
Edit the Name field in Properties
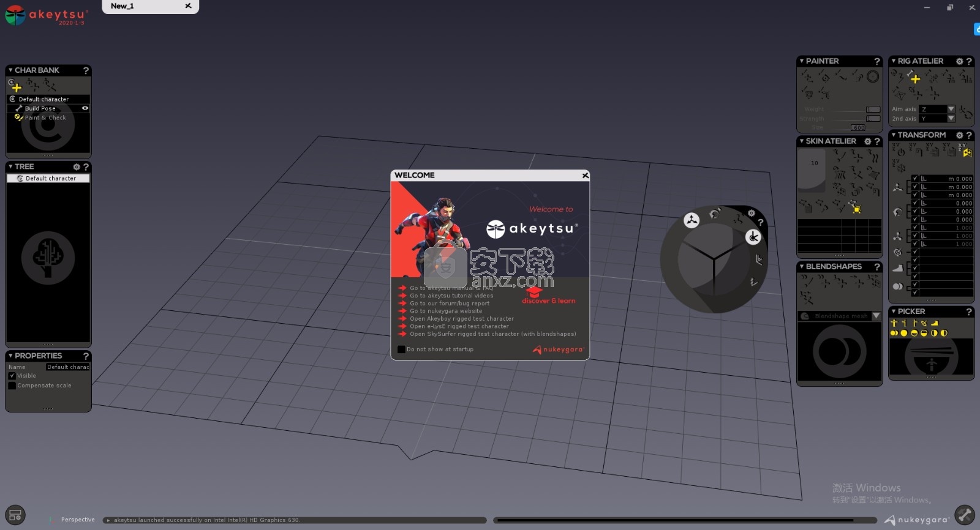coord(67,367)
